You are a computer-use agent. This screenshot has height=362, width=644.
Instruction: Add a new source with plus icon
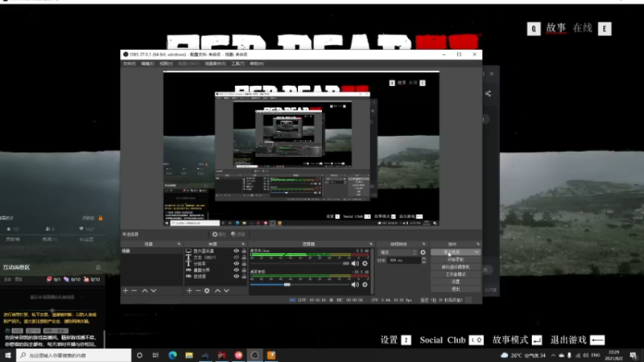coord(189,290)
